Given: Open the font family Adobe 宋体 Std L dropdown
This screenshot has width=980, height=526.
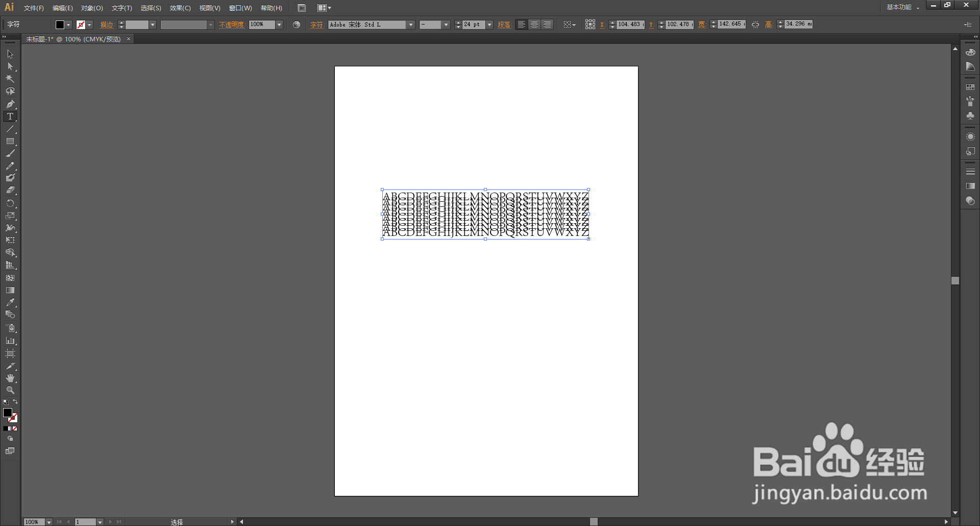Looking at the screenshot, I should 411,25.
